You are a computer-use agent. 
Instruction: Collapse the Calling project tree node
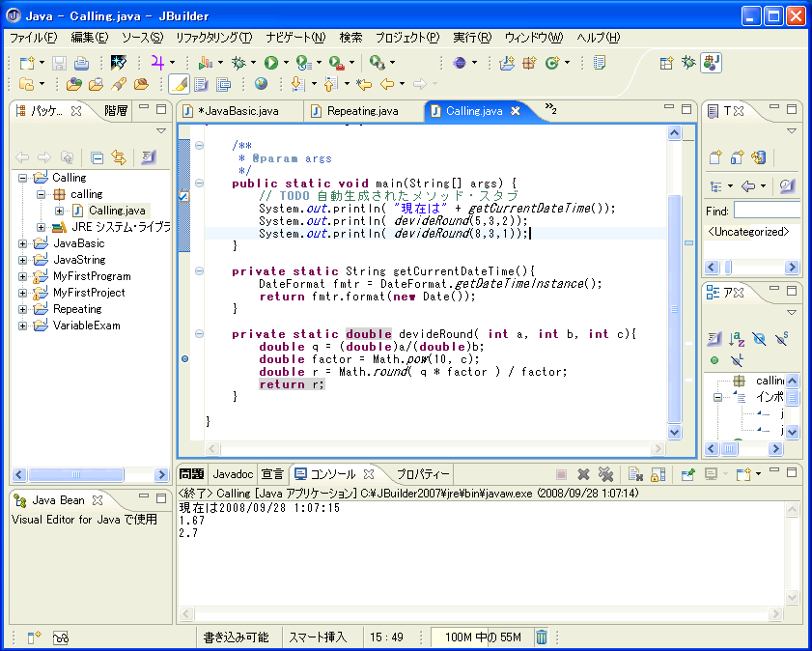tap(22, 178)
